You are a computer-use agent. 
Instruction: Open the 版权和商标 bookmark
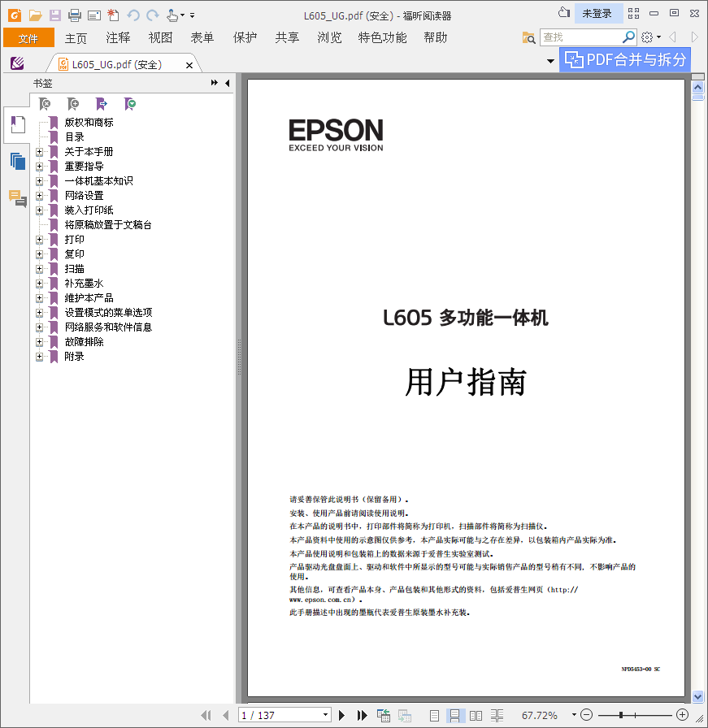coord(89,123)
